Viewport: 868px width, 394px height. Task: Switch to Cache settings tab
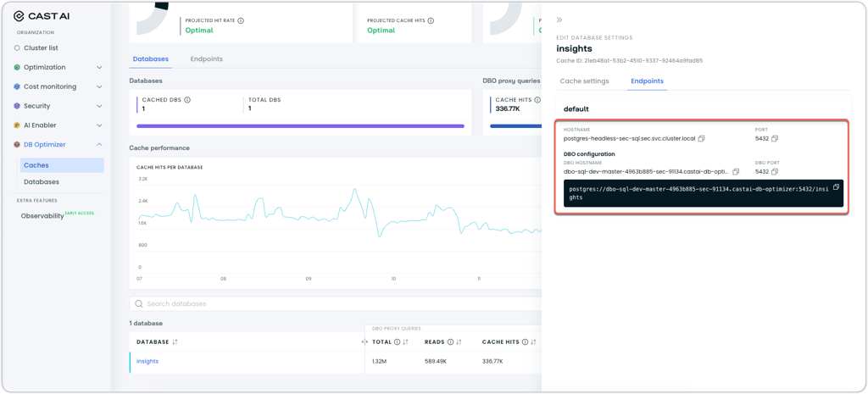point(584,80)
